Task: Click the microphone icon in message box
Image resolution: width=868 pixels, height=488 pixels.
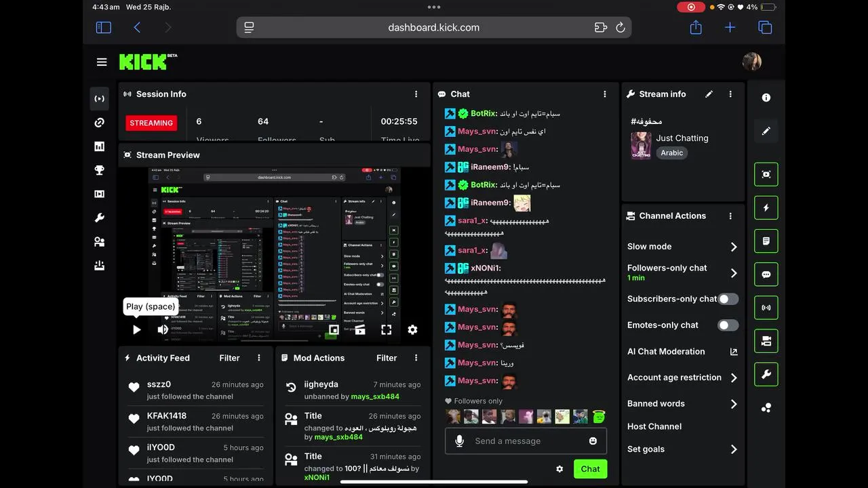Action: click(460, 441)
